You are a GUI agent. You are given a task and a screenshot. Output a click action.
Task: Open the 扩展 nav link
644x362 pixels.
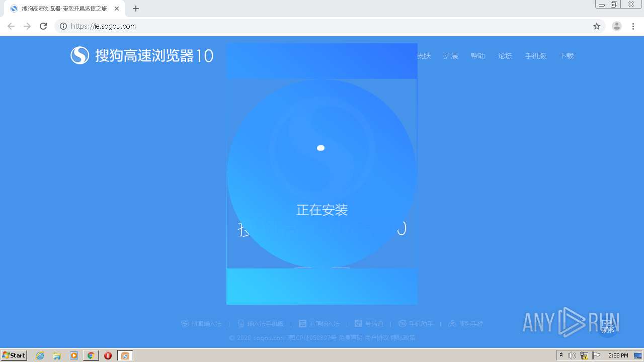pos(451,56)
